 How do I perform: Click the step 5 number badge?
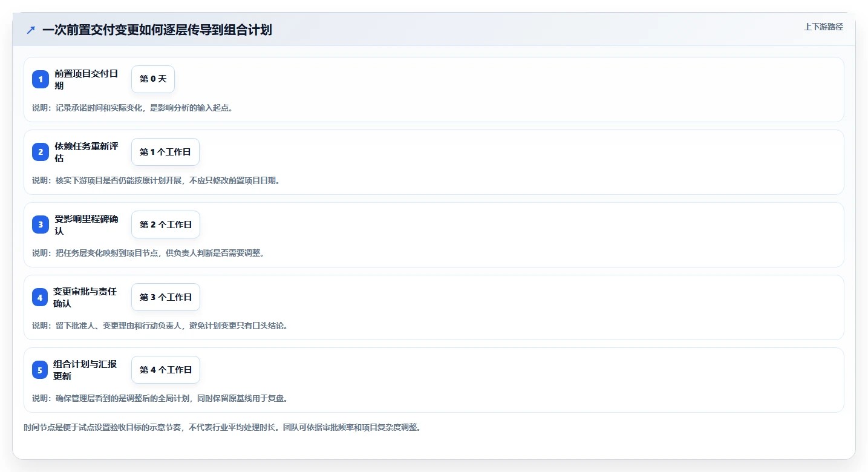40,370
